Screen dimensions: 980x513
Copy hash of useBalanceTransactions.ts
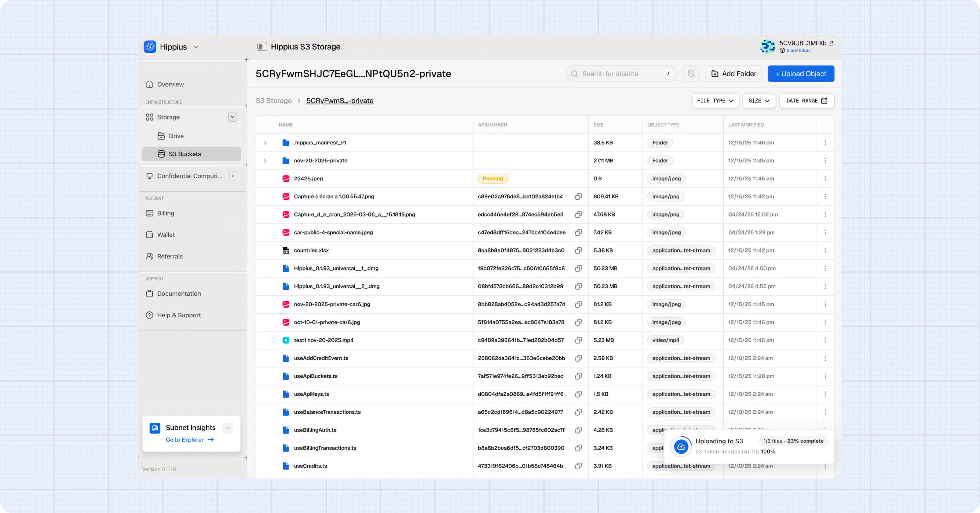click(578, 412)
